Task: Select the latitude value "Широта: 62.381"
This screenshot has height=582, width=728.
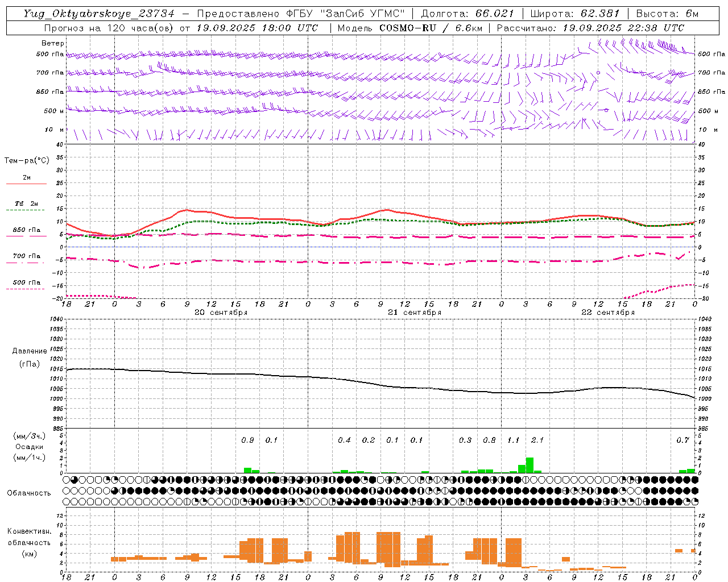Action: point(575,14)
